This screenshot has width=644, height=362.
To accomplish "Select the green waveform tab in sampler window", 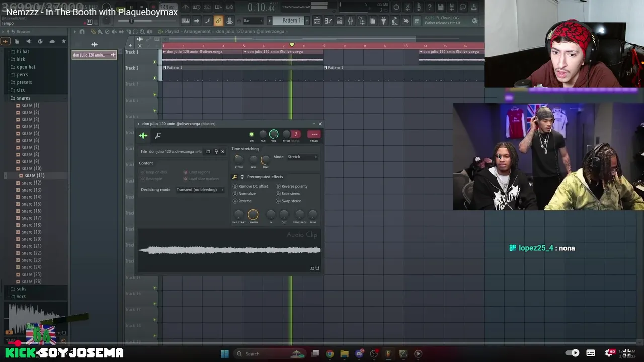I will (x=143, y=135).
